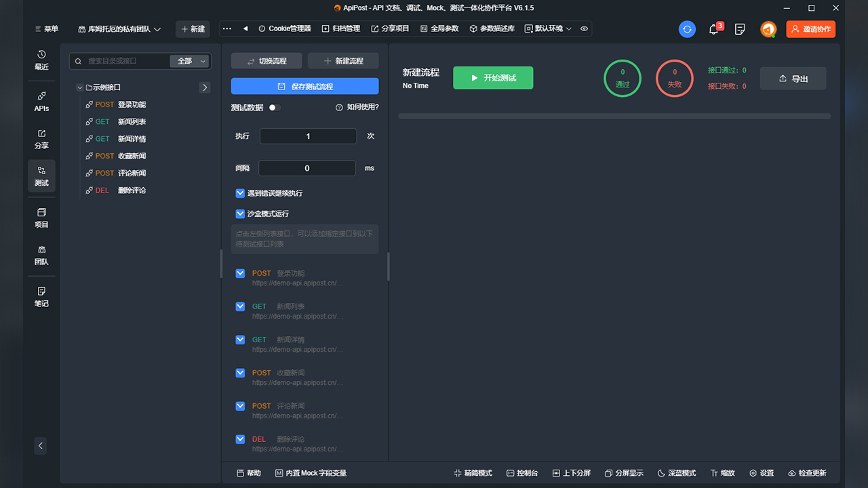Uncheck the 登录功能 test step
The image size is (868, 488).
pos(240,273)
